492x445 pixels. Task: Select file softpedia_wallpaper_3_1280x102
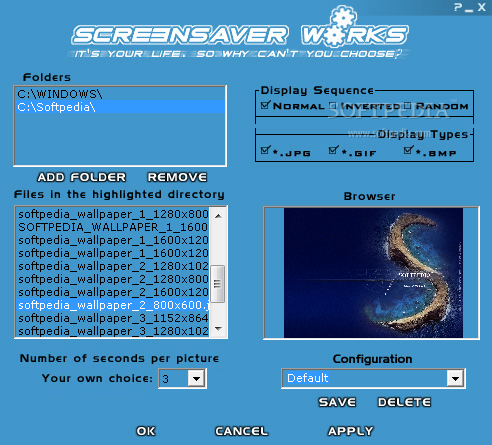click(x=113, y=331)
